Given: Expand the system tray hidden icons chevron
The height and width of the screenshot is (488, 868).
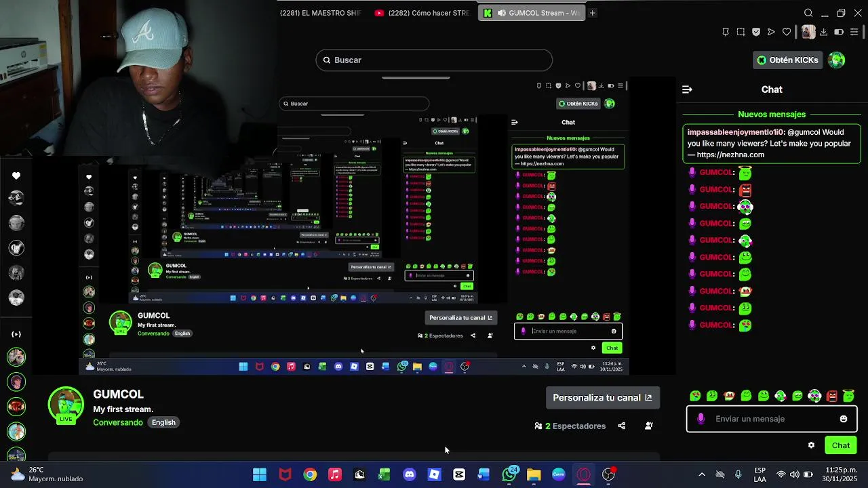Looking at the screenshot, I should 702,474.
